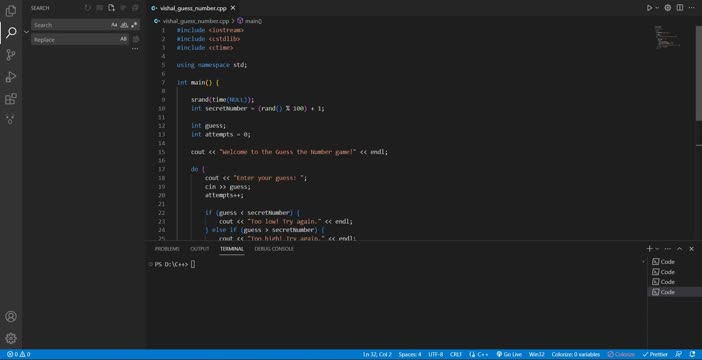Toggle Use Regular Expression in Search box
This screenshot has width=702, height=360.
(134, 25)
